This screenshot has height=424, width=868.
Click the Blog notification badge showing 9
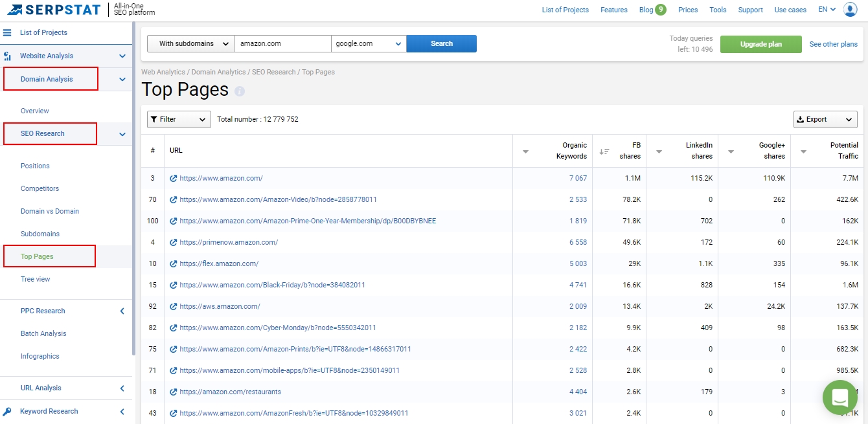coord(660,9)
